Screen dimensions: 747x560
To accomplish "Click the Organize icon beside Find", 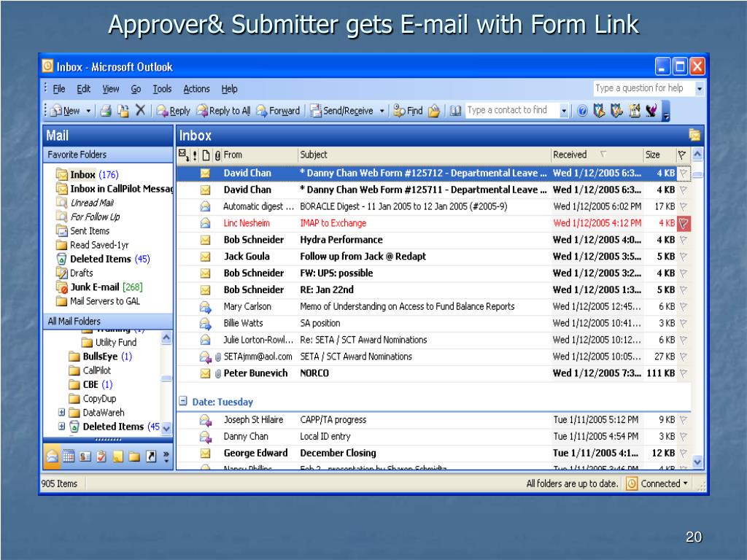I will [x=434, y=111].
